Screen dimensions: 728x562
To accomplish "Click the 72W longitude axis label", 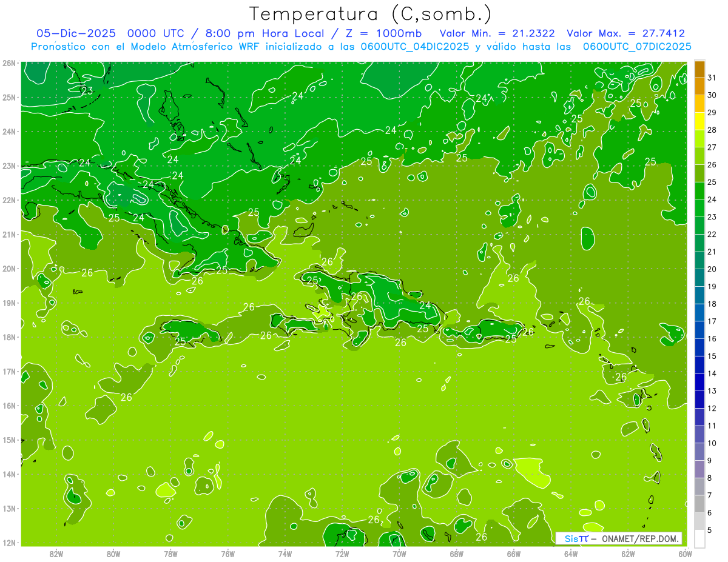I will [342, 554].
